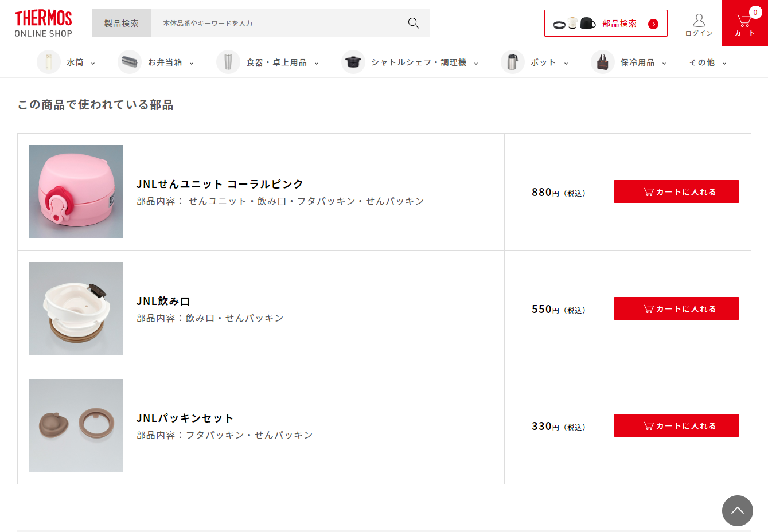Expand the ポット menu chevron
The width and height of the screenshot is (768, 532).
tap(566, 64)
